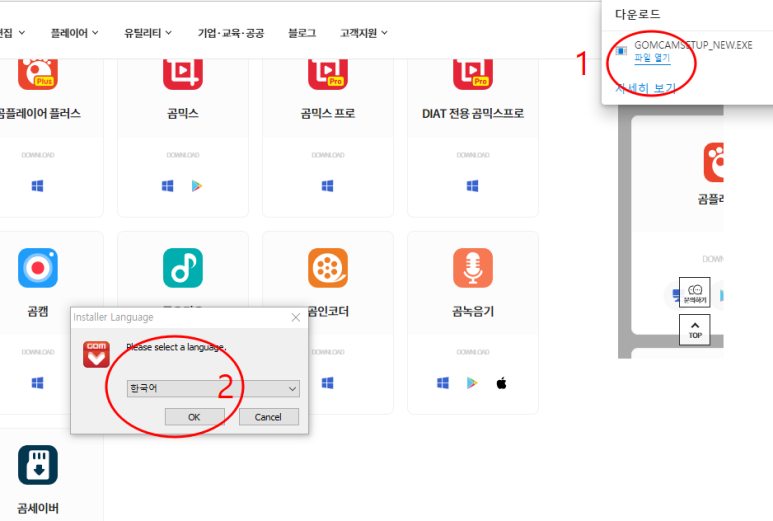Click the 곰믹스 app icon

point(183,74)
